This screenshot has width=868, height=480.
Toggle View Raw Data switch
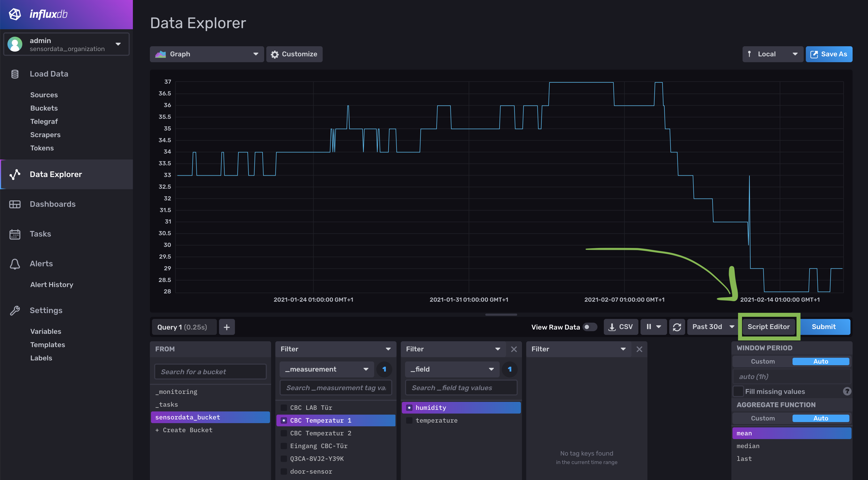(x=590, y=327)
